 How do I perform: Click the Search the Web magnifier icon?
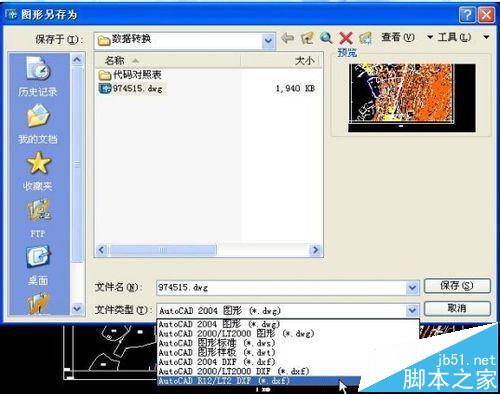coord(326,38)
